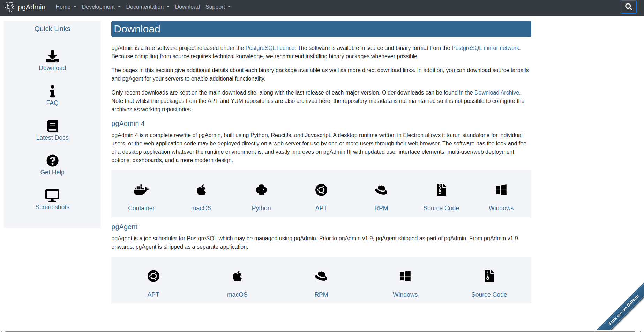Click the Get Help question mark icon
Viewport: 644px width, 332px height.
tap(52, 161)
